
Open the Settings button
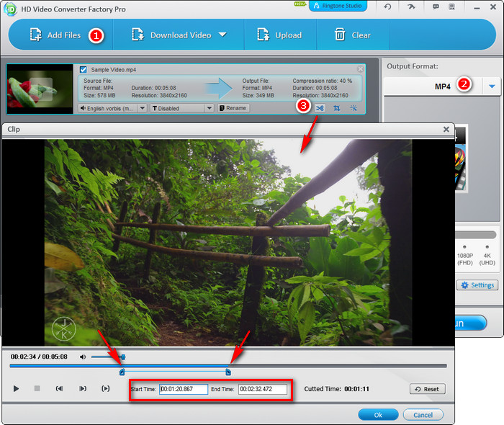tap(477, 285)
